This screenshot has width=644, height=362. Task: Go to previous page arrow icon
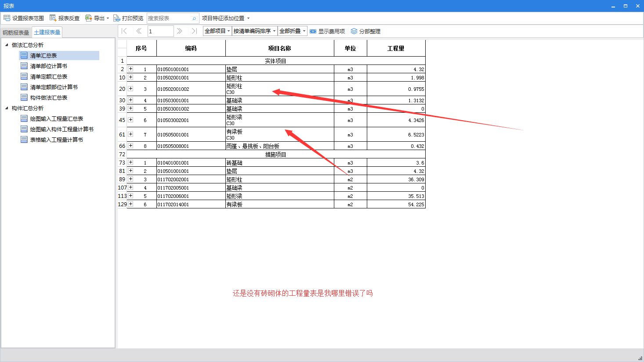point(139,31)
